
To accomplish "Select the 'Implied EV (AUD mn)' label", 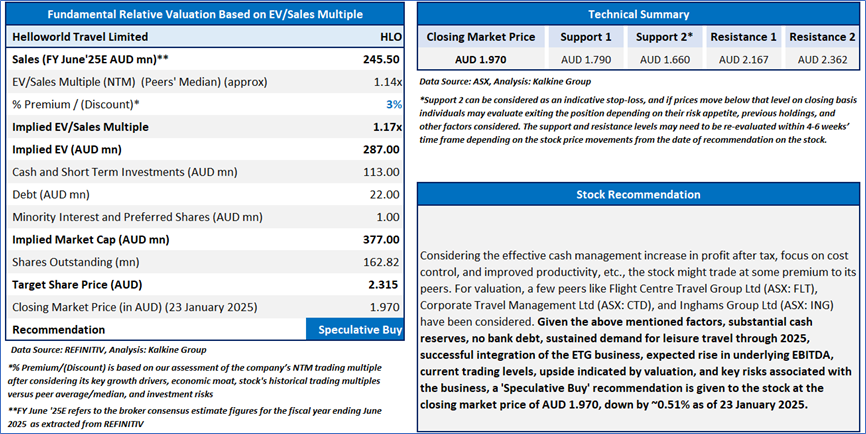I will 67,150.
